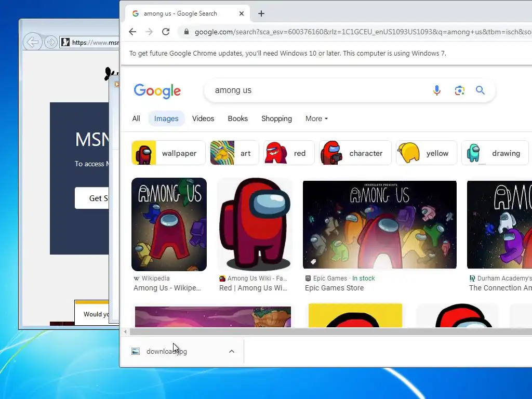Image resolution: width=532 pixels, height=399 pixels.
Task: Click the MSN site favicon in IE
Action: tap(65, 43)
